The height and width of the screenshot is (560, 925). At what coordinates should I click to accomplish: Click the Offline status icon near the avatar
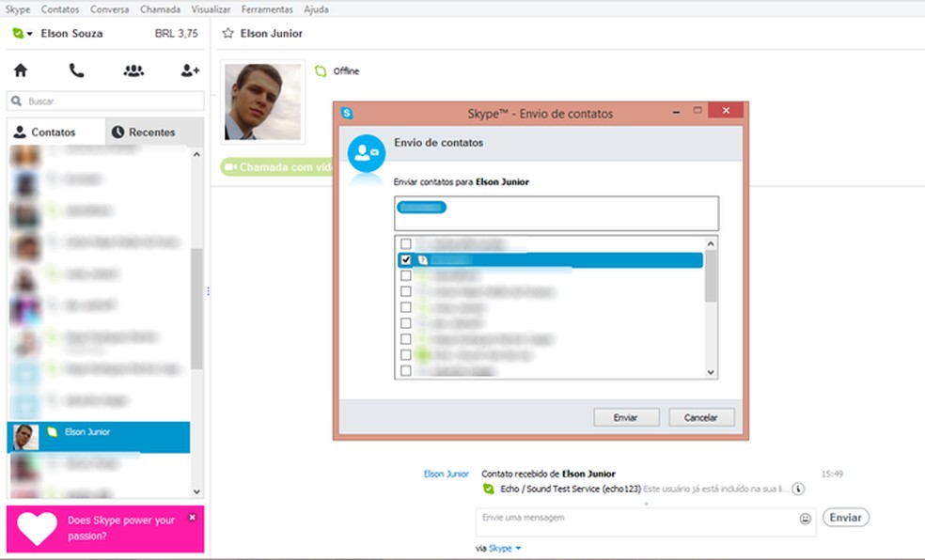click(321, 70)
